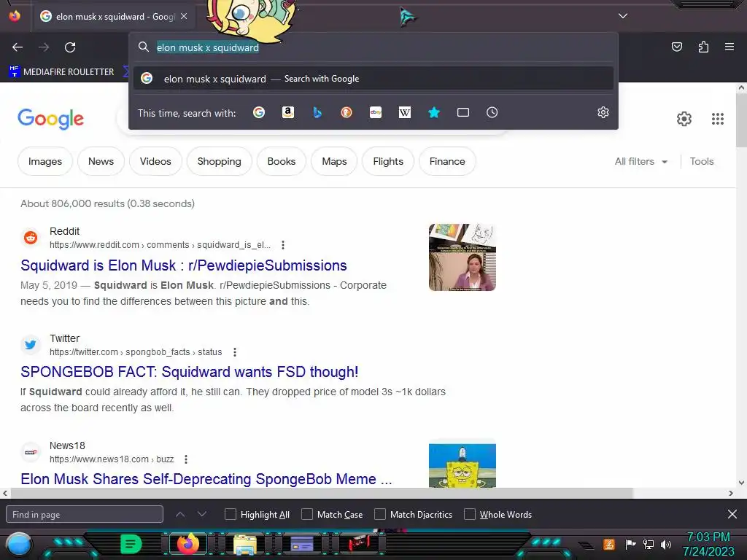Image resolution: width=747 pixels, height=560 pixels.
Task: Click the Reddit result thumbnail image
Action: pos(462,257)
